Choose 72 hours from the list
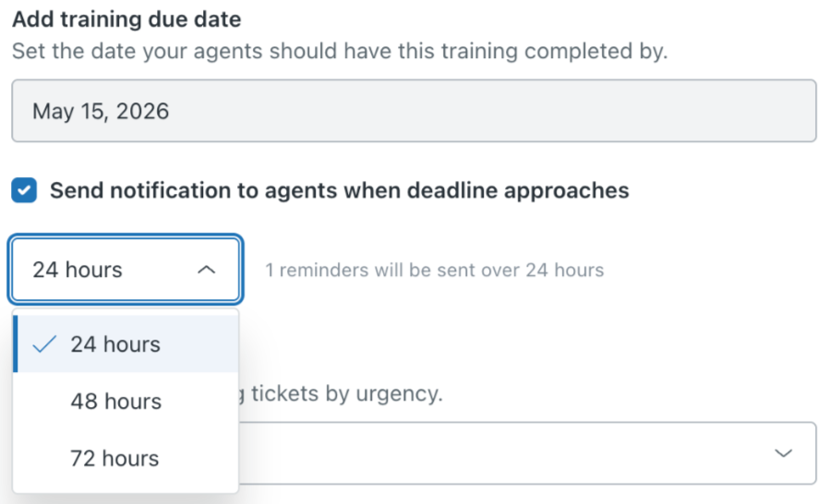Viewport: 829px width, 504px height. point(115,459)
